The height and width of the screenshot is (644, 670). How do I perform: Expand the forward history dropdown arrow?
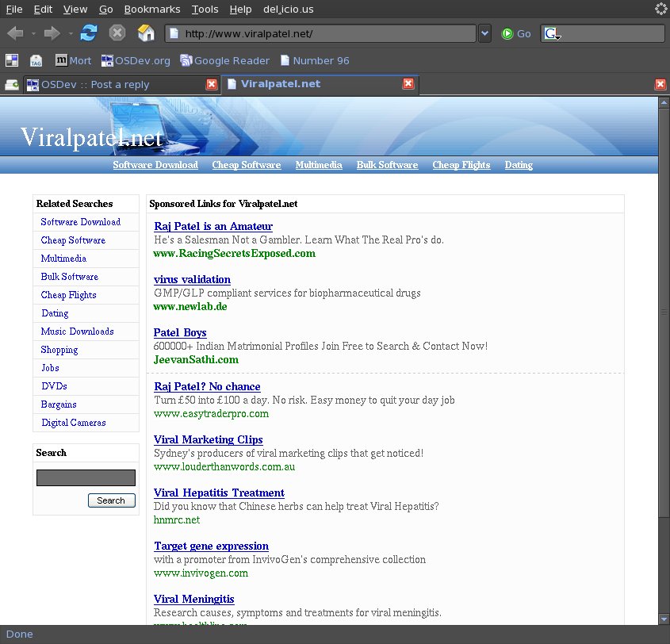[71, 33]
